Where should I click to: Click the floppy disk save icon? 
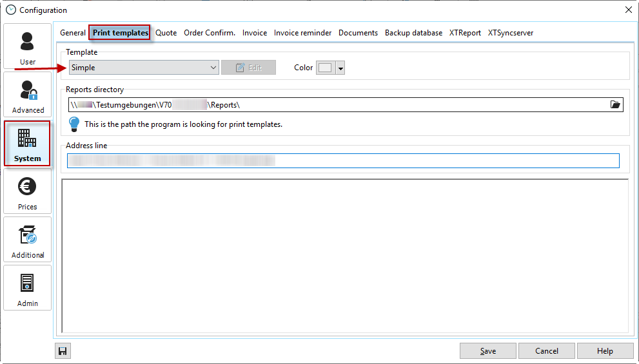(x=63, y=351)
